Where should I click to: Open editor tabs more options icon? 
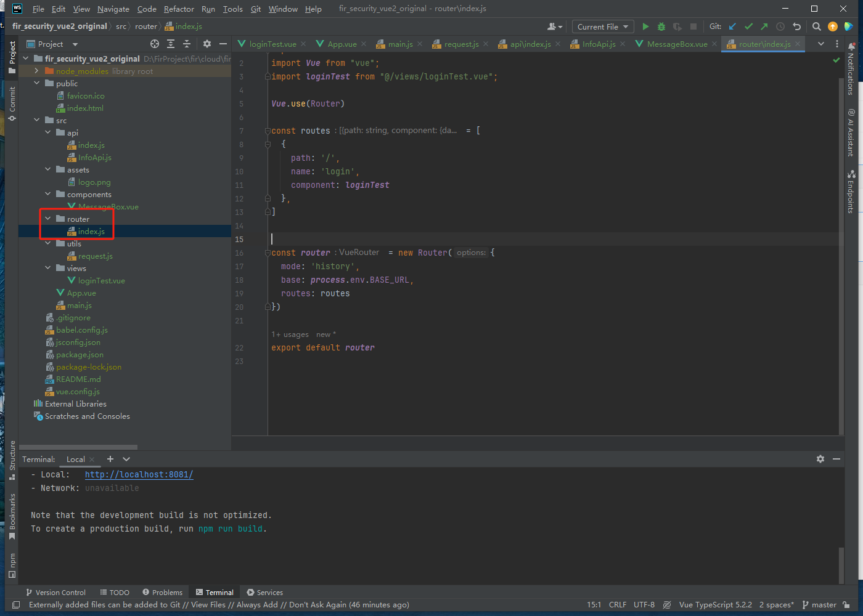point(837,44)
